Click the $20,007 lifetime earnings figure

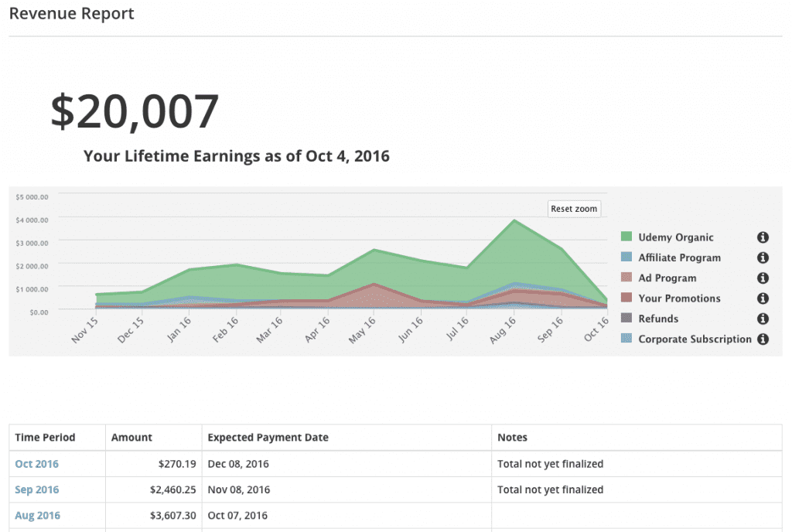pos(133,111)
